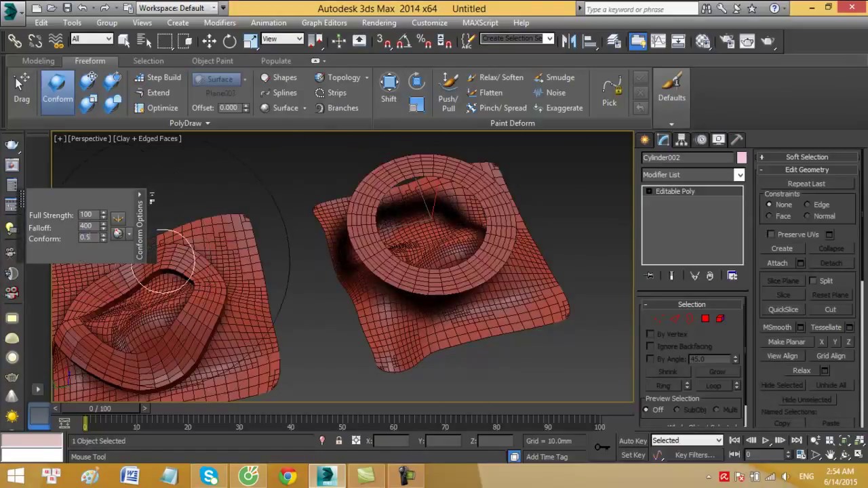Select the Normal constraint radio button

pos(807,216)
